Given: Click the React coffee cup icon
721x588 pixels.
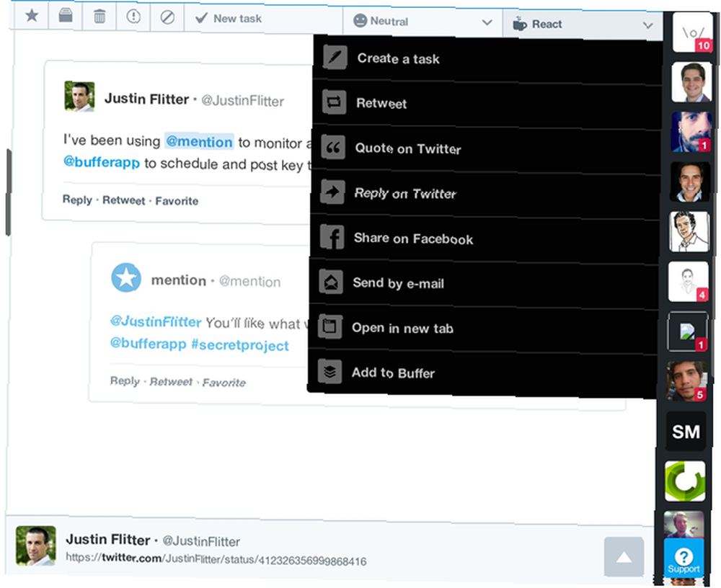Looking at the screenshot, I should click(520, 24).
